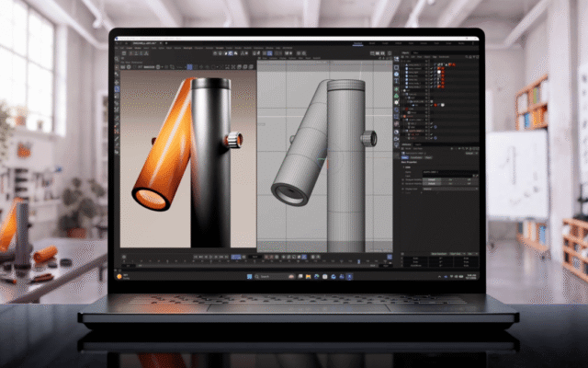Viewport: 588px width, 368px height.
Task: Set Viewport Visibility to Off
Action: [469, 180]
